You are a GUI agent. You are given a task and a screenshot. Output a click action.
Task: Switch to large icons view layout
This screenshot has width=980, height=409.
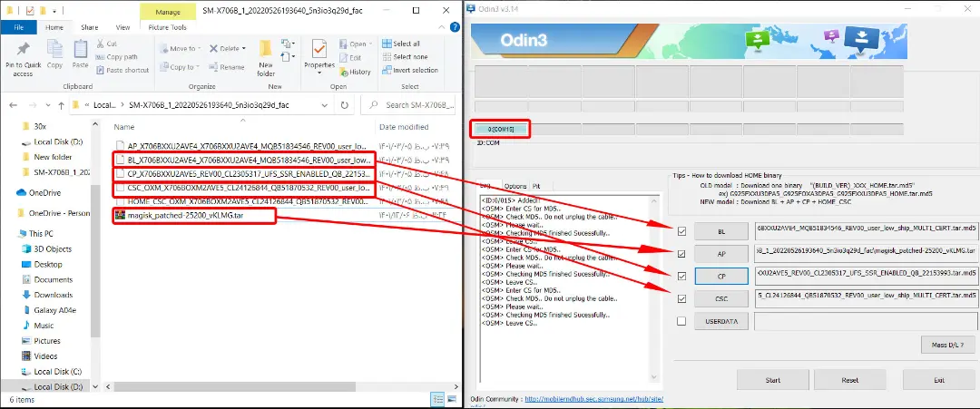(451, 398)
